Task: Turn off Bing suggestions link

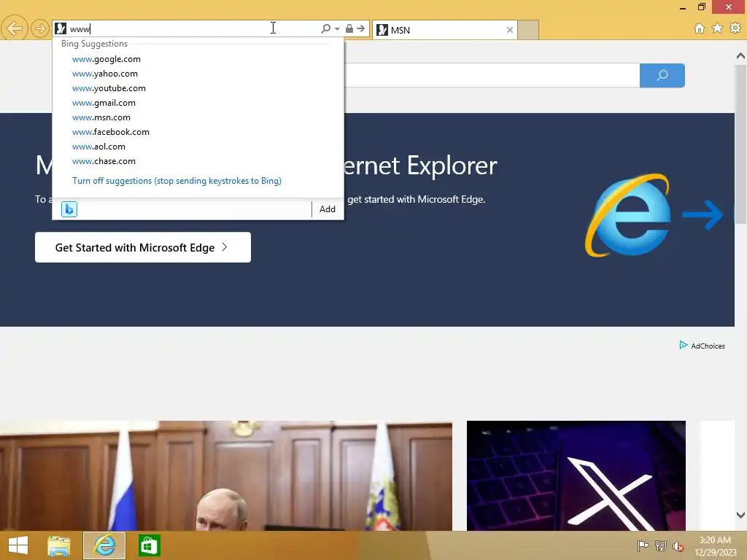Action: (x=177, y=181)
